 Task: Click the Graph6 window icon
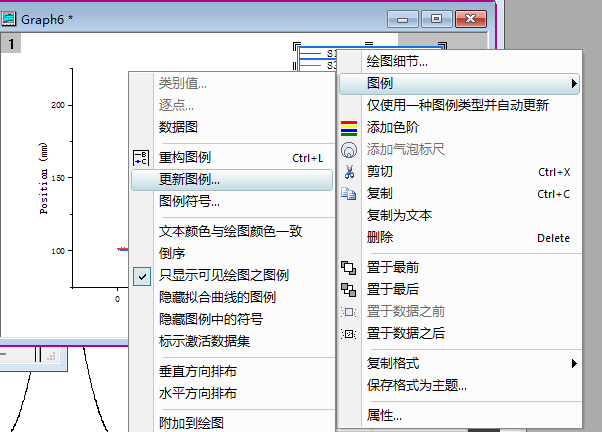point(11,18)
